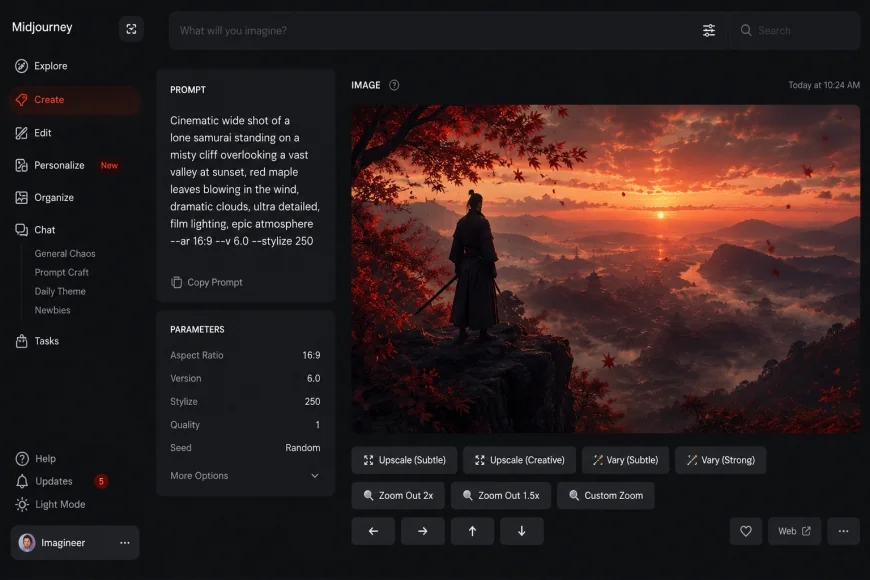
Task: Open image more options ellipsis
Action: (x=843, y=531)
